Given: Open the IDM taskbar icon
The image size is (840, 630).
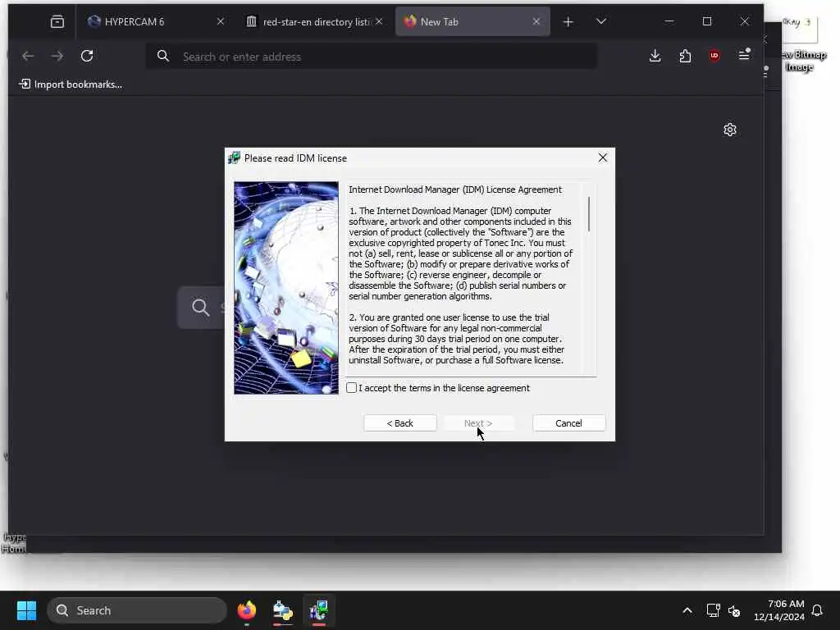Looking at the screenshot, I should [319, 610].
